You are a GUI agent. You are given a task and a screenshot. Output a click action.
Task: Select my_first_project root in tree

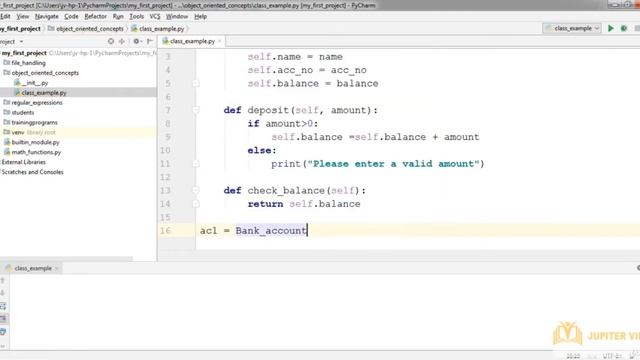(x=24, y=53)
